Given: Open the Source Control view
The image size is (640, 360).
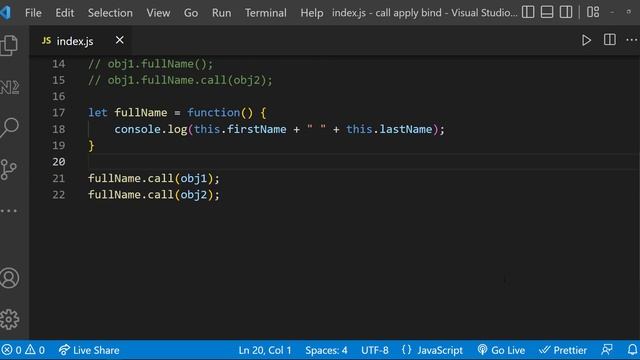Looking at the screenshot, I should point(9,169).
